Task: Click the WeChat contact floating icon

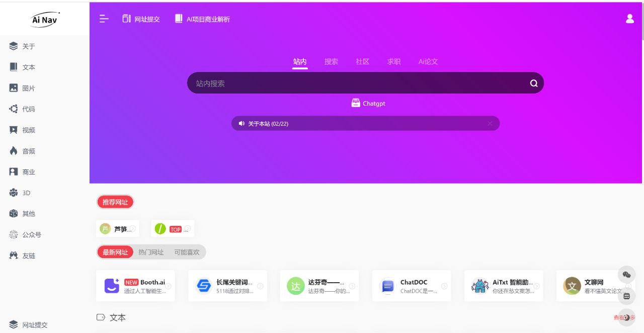Action: coord(626,275)
